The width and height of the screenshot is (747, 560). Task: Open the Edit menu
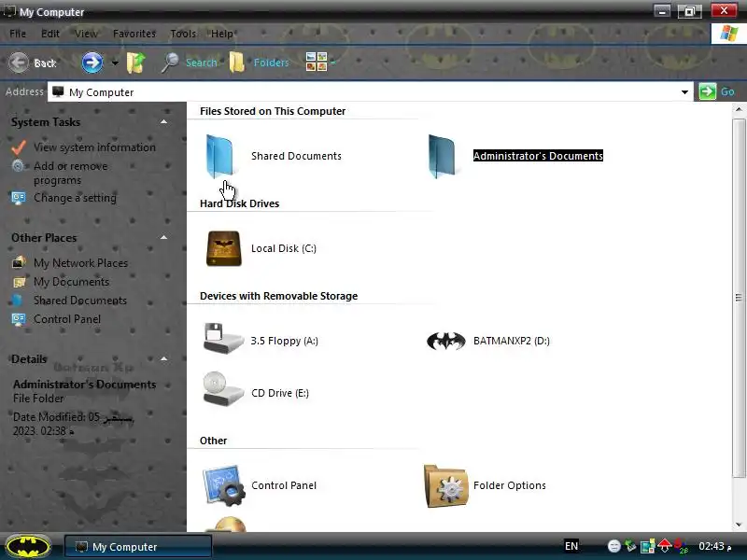(x=50, y=34)
